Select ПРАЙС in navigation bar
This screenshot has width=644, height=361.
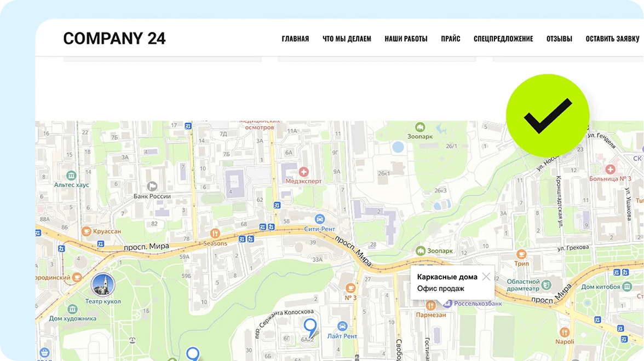pyautogui.click(x=450, y=39)
